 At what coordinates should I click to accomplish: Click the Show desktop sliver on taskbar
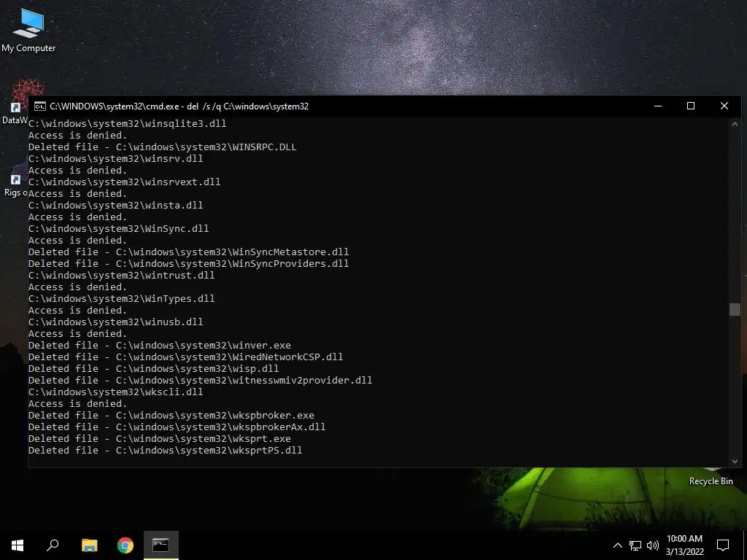pos(745,545)
